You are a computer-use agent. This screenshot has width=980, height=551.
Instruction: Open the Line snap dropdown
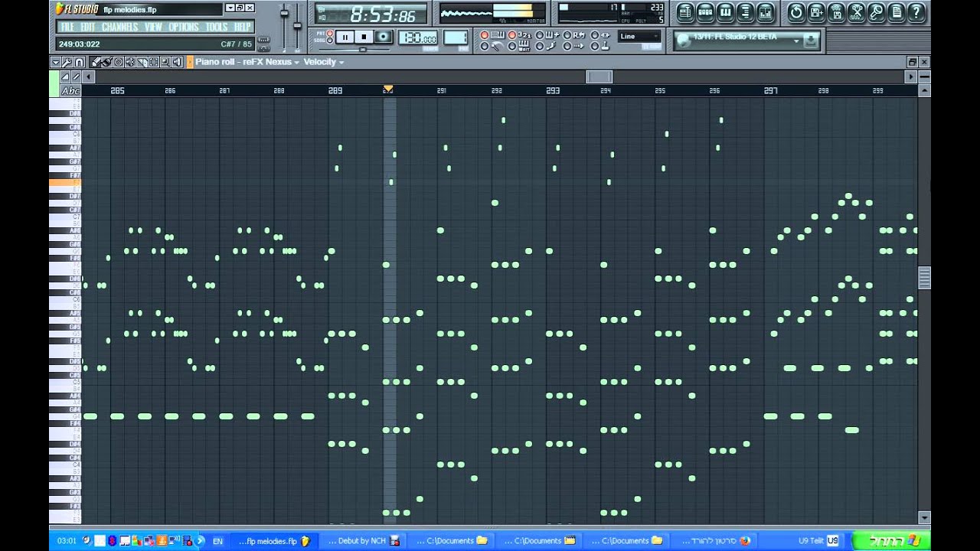tap(639, 36)
